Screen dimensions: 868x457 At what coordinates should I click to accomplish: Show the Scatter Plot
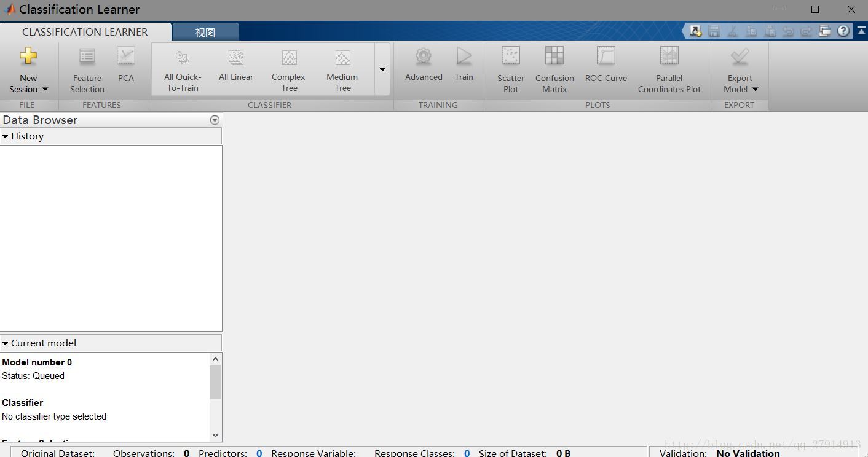pyautogui.click(x=511, y=71)
